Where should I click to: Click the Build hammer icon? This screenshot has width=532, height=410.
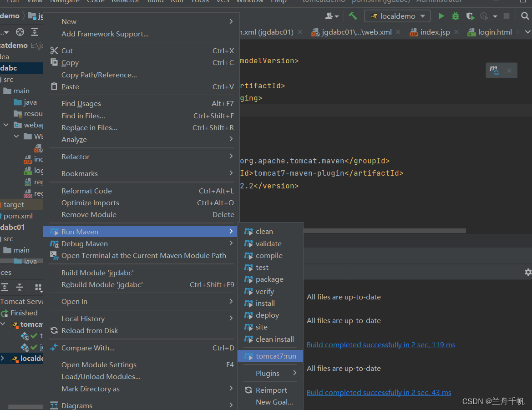(x=353, y=16)
